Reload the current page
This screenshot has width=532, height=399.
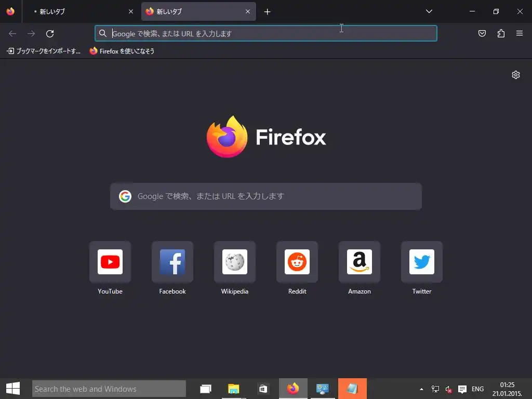tap(50, 34)
